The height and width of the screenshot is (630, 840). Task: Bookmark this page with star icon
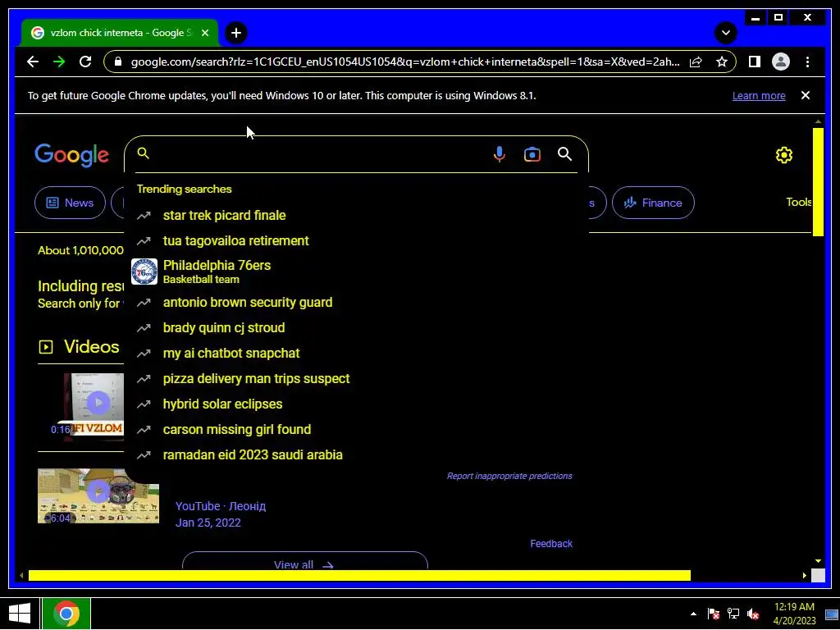722,62
